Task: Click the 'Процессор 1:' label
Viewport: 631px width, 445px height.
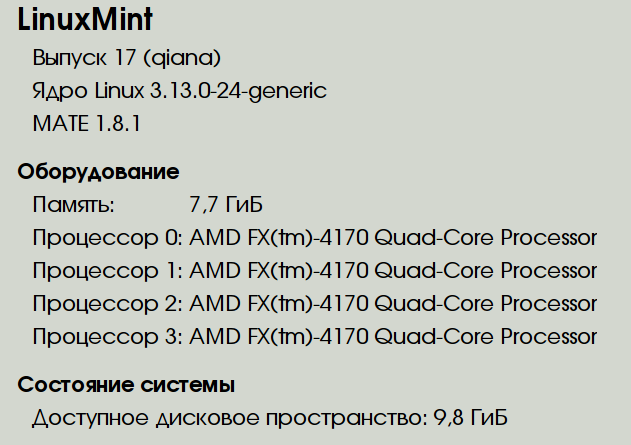Action: tap(107, 271)
